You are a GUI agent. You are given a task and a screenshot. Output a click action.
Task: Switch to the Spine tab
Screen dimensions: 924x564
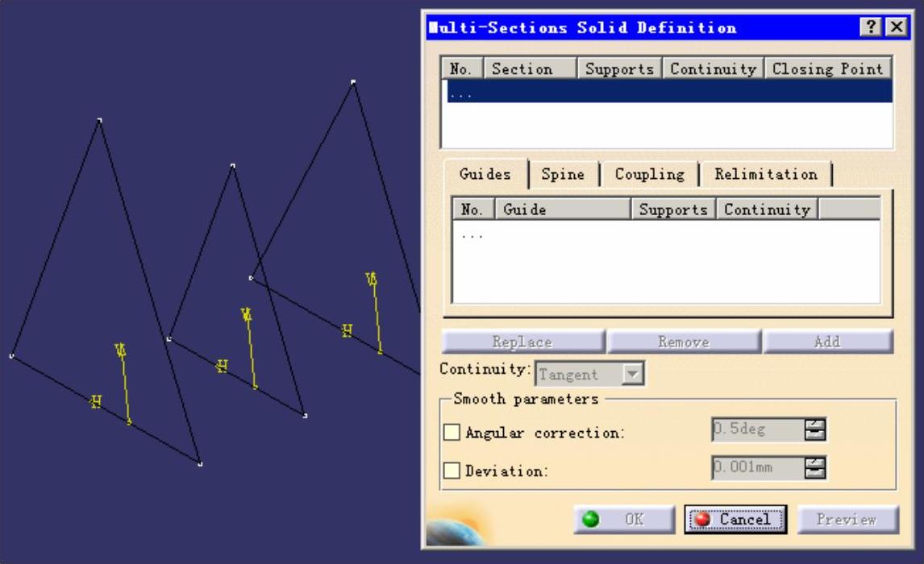point(563,174)
